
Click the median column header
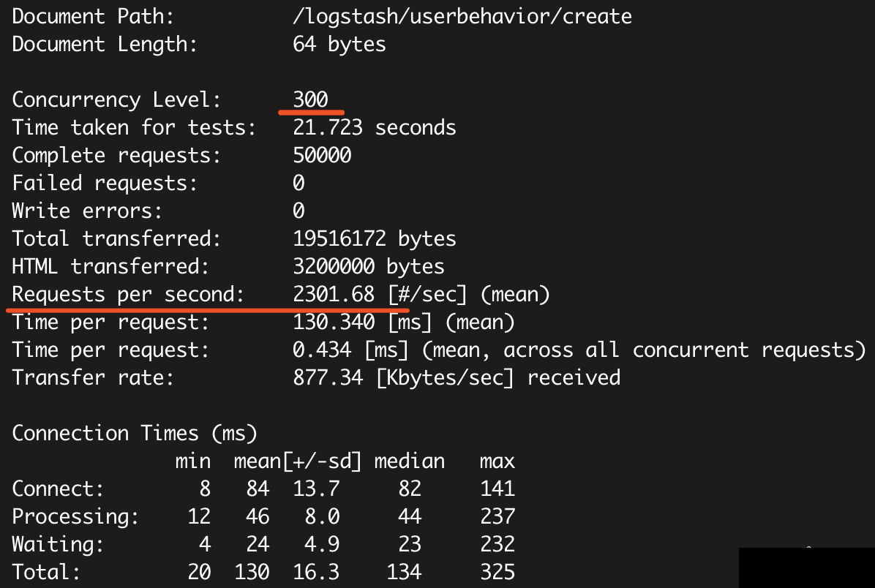(x=410, y=461)
